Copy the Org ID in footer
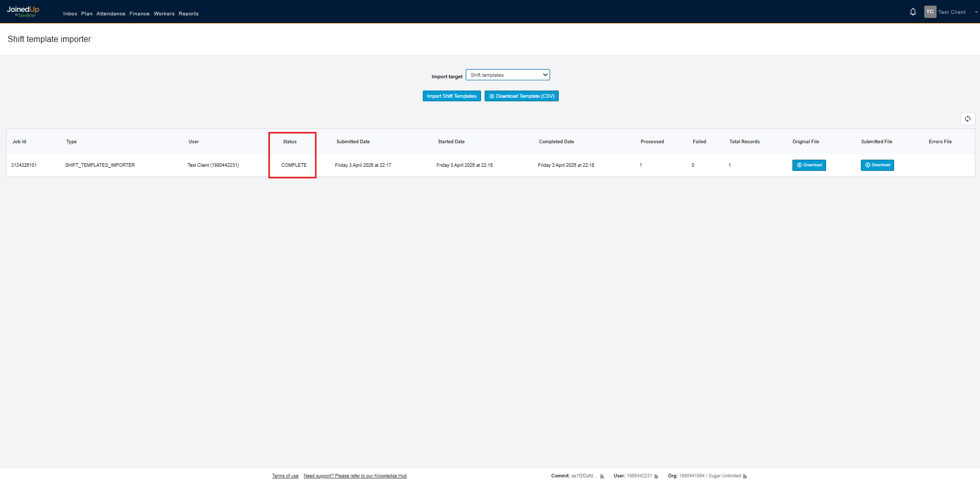980x483 pixels. point(745,476)
